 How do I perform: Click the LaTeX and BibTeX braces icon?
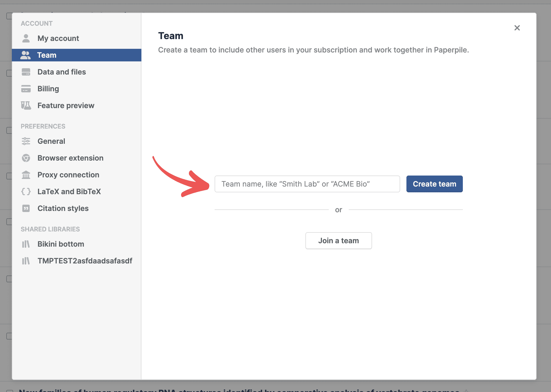[x=26, y=192]
